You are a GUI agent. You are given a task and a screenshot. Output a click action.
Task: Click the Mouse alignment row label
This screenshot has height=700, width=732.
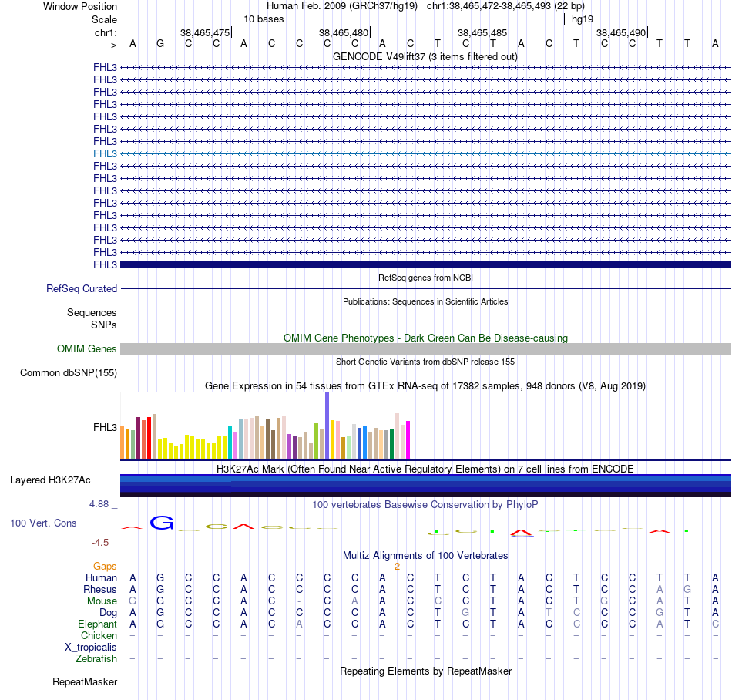[x=102, y=601]
